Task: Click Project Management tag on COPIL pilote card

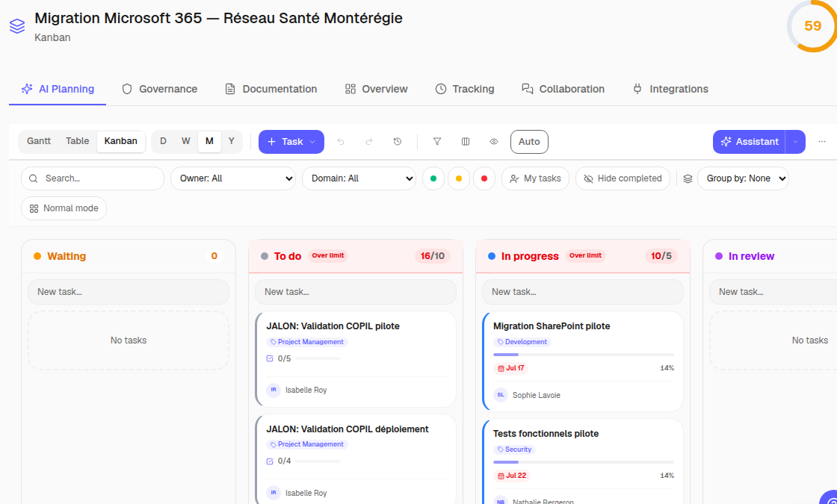Action: click(307, 342)
